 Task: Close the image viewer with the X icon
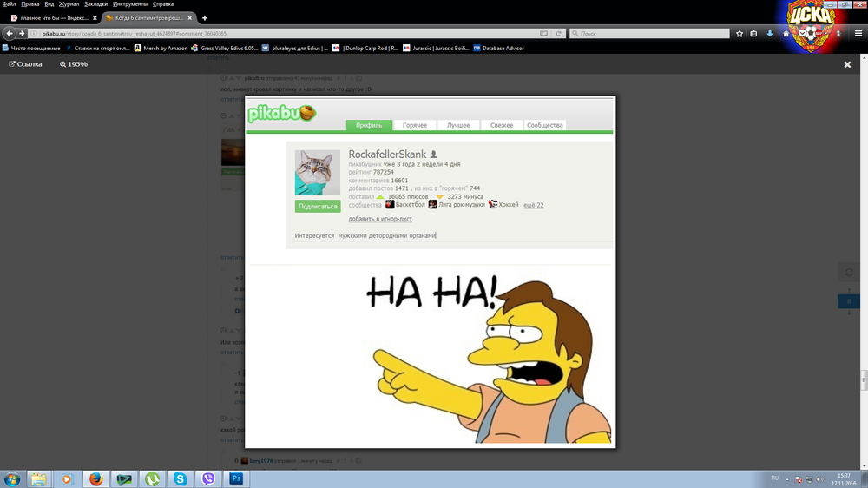[847, 64]
